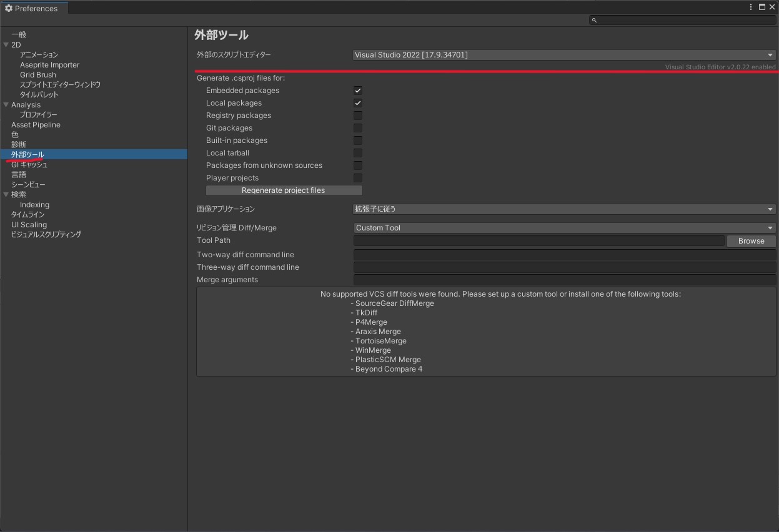The height and width of the screenshot is (532, 779).
Task: Maximize the Preferences window
Action: 762,7
